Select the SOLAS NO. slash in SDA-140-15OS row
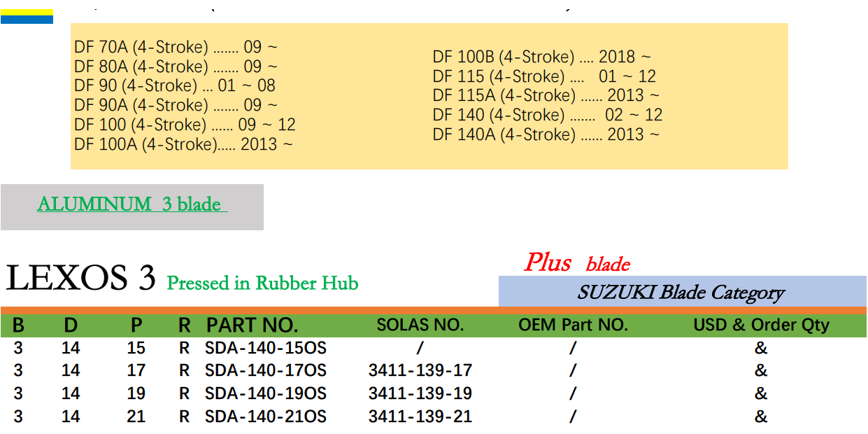This screenshot has width=868, height=434. [420, 348]
